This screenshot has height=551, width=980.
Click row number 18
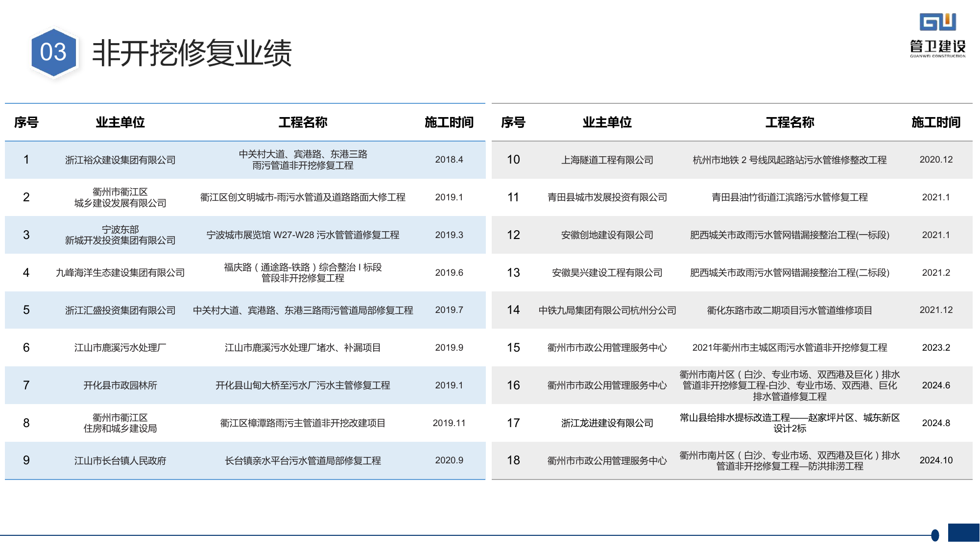click(x=513, y=460)
